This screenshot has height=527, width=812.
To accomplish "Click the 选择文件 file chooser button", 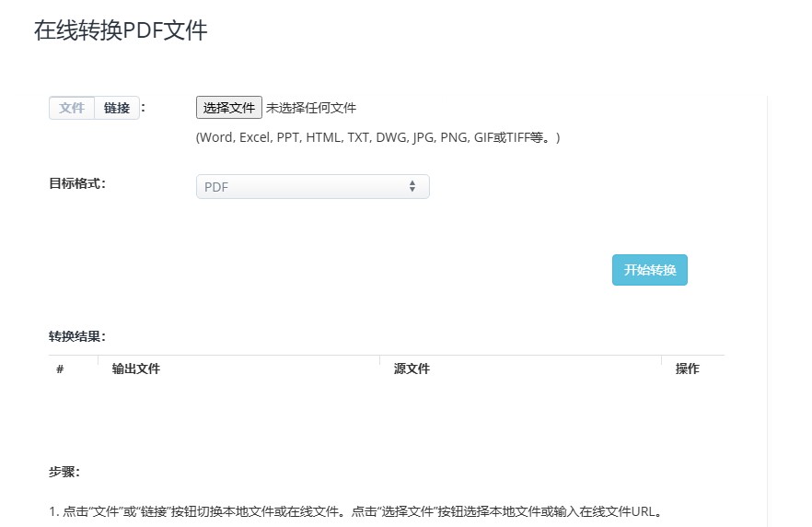I will click(229, 108).
